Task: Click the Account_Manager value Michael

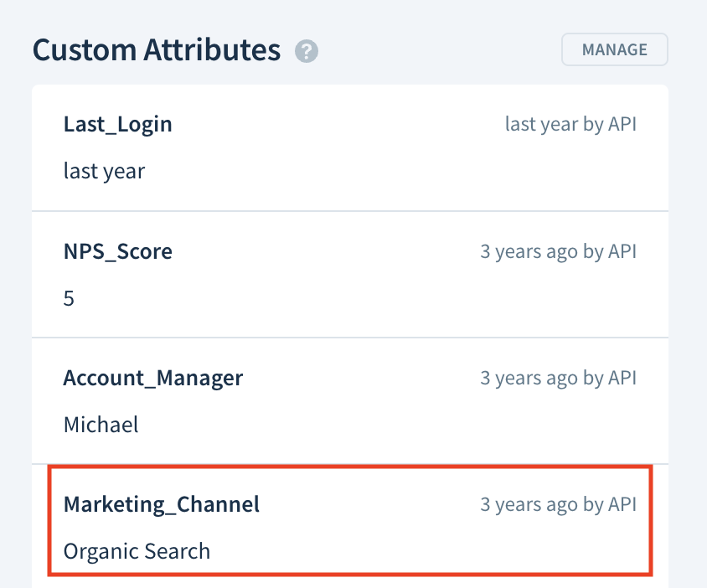Action: click(101, 425)
